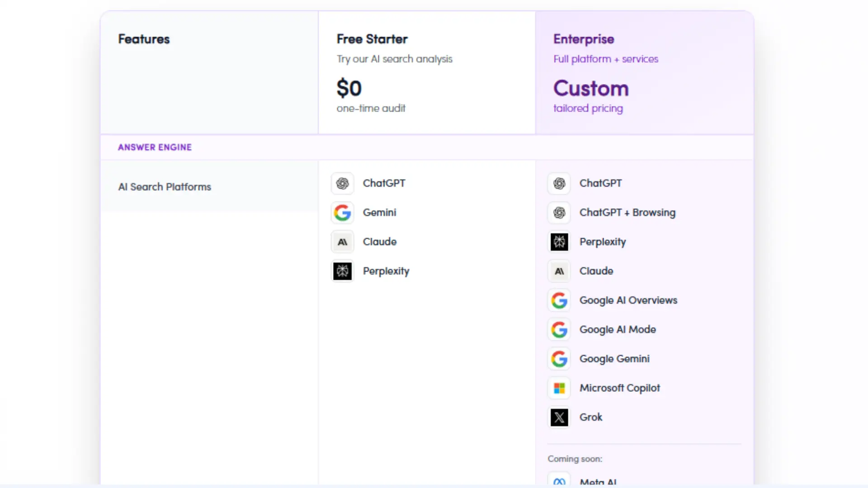
Task: Click the Microsoft Copilot icon in Enterprise column
Action: coord(559,388)
